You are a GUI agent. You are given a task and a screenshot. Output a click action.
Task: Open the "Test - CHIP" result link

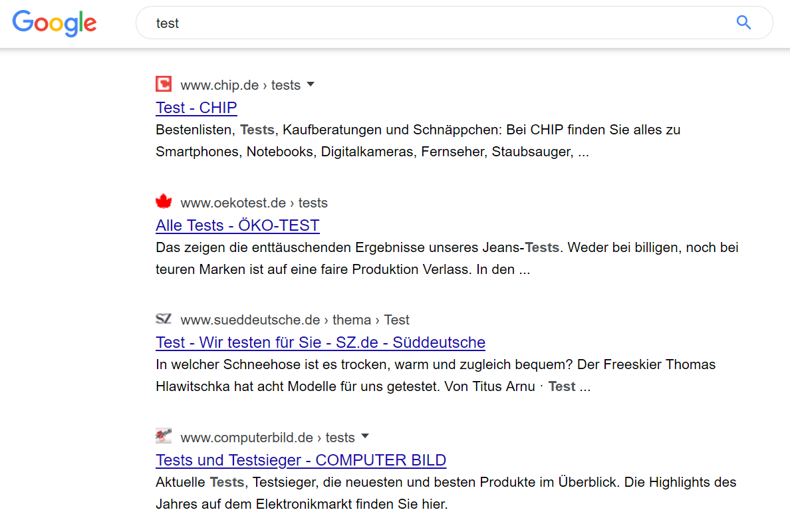tap(196, 107)
